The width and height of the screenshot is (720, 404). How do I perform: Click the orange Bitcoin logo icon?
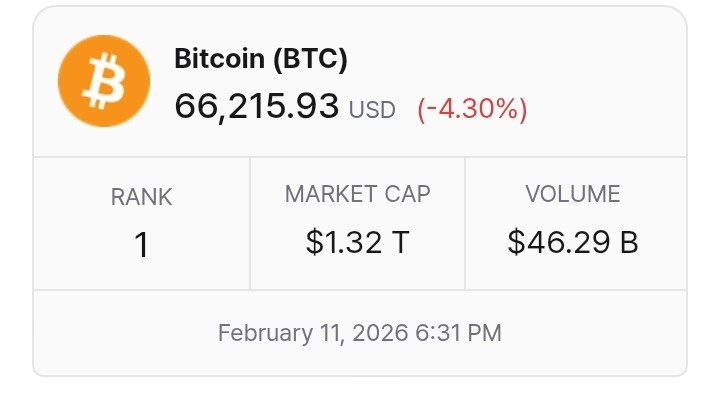tap(104, 81)
